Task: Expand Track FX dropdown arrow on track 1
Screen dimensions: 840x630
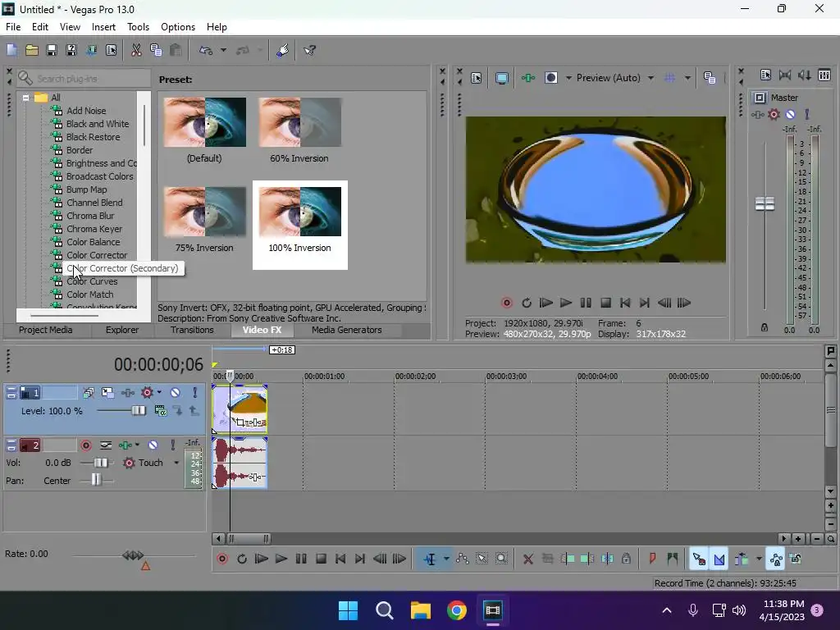Action: 159,393
